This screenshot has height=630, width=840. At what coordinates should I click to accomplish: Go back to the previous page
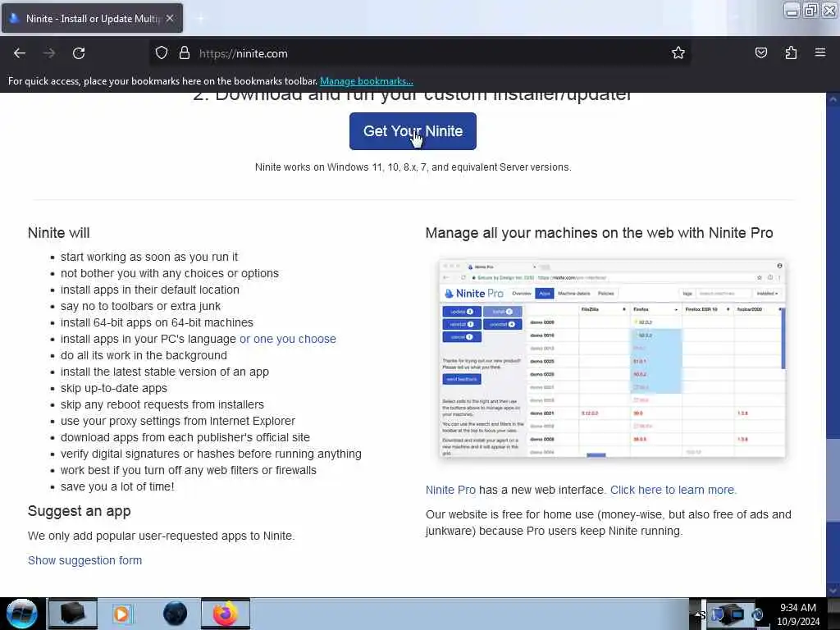20,53
